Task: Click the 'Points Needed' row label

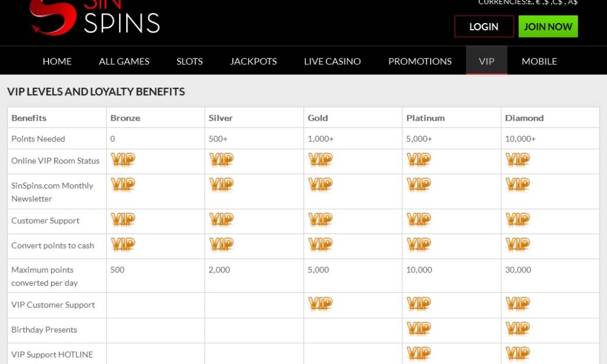Action: [38, 139]
